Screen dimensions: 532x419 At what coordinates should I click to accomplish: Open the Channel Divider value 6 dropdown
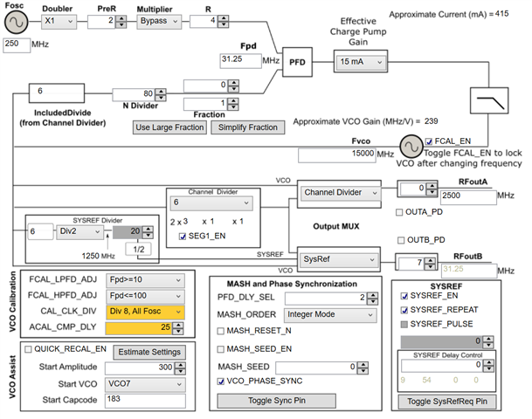tap(211, 203)
